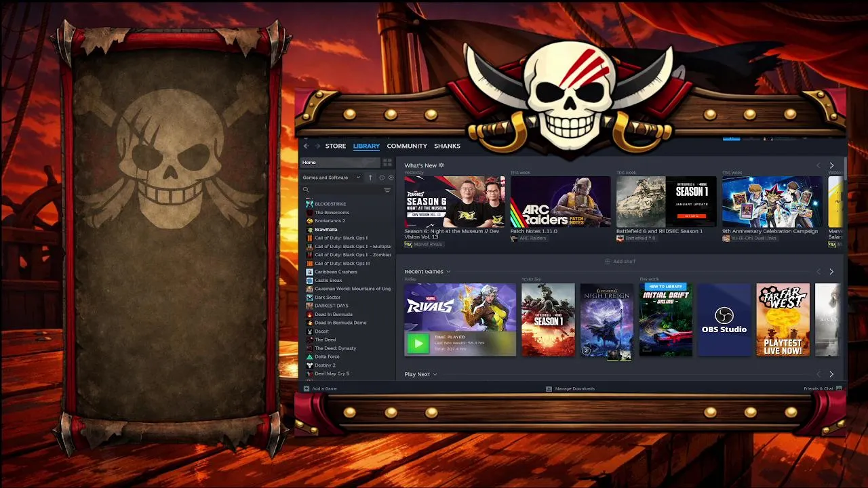
Task: Click the Dark Sector game icon
Action: tap(309, 298)
